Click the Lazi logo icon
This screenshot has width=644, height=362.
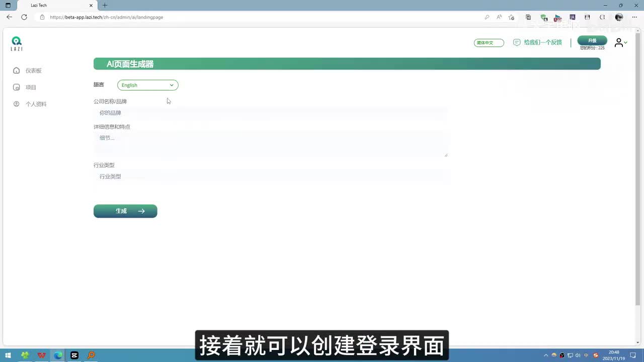coord(17,43)
